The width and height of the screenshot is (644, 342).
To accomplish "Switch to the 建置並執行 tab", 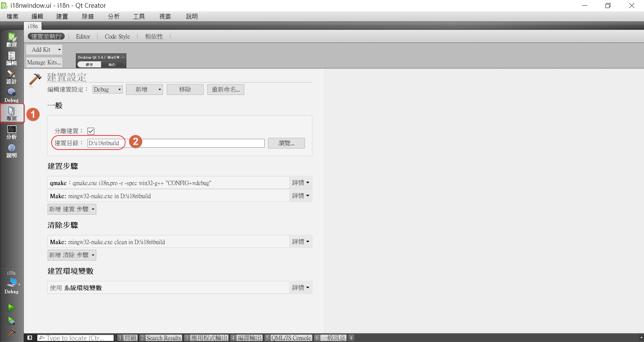I will coord(46,37).
